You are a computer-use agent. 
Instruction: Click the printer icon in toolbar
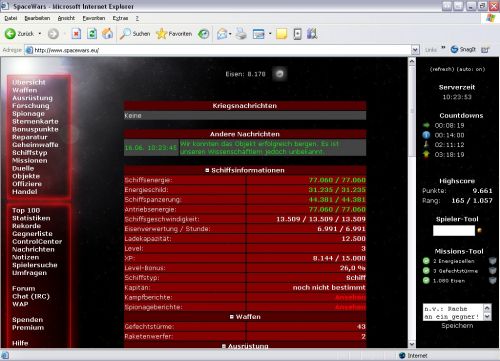tap(241, 34)
